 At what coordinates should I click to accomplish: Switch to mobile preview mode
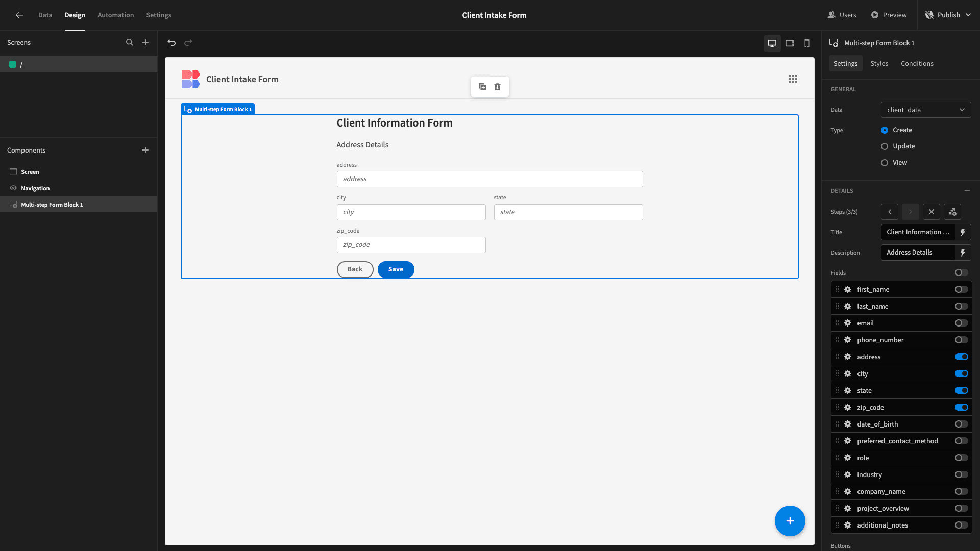pyautogui.click(x=807, y=43)
